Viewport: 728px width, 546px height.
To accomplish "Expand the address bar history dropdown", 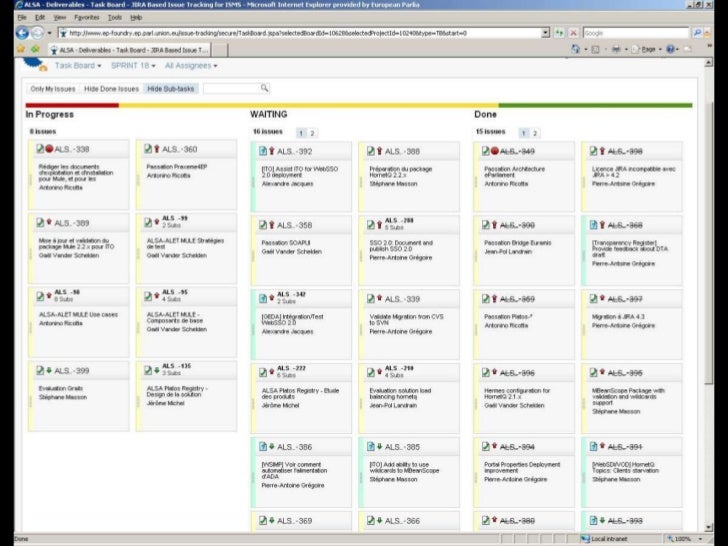I will 546,33.
